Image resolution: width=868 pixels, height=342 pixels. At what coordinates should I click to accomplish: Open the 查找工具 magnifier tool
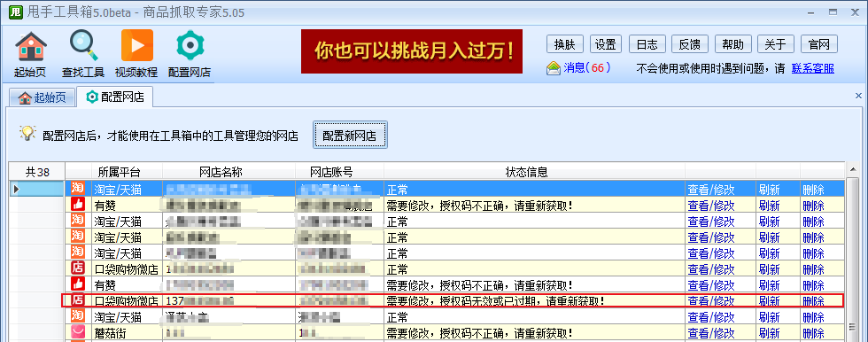pos(83,46)
